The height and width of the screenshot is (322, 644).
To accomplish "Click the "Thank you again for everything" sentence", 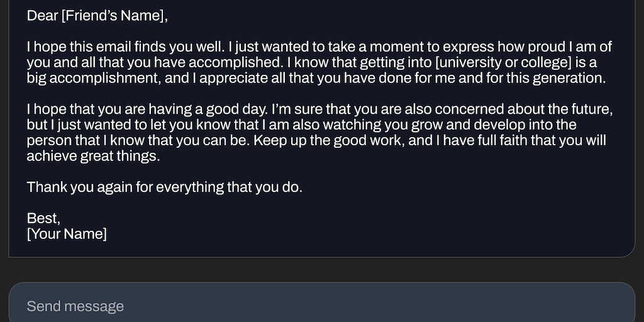I will coord(165,187).
